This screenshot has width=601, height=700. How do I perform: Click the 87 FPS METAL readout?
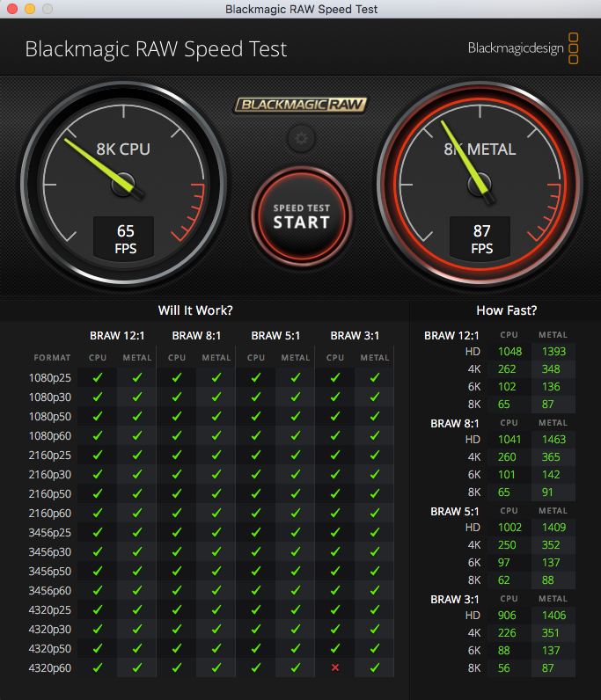(481, 239)
